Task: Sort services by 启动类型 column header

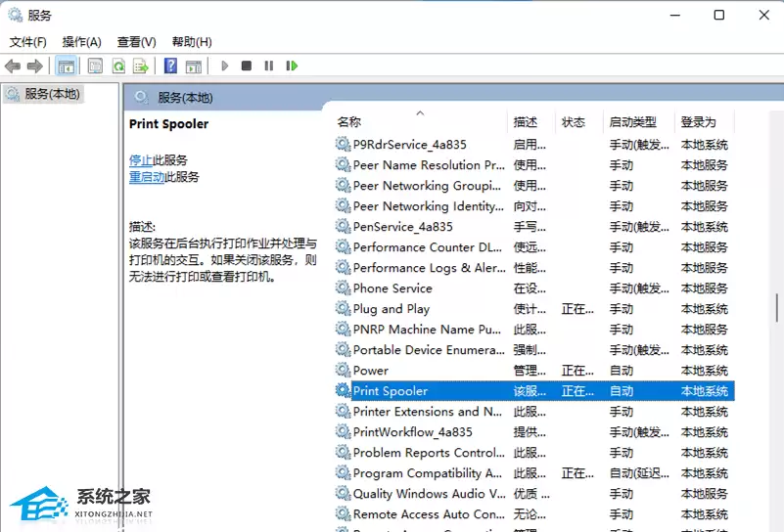Action: 632,122
